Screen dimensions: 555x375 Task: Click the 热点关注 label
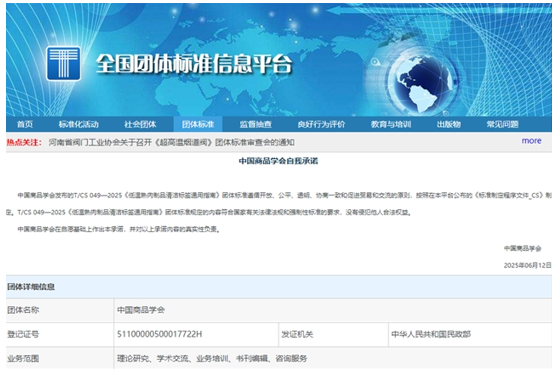(24, 142)
